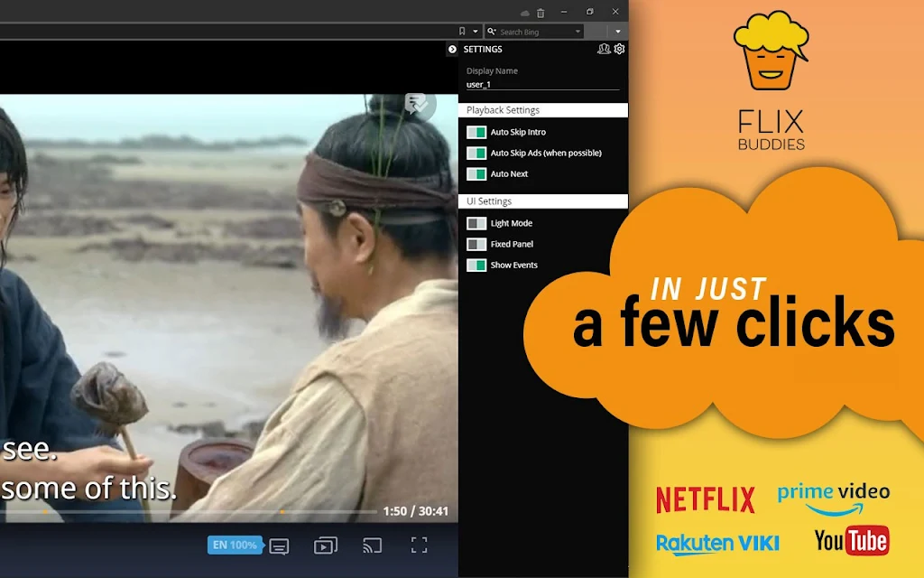Toggle Auto Skip Intro switch
The width and height of the screenshot is (924, 578).
[x=476, y=132]
